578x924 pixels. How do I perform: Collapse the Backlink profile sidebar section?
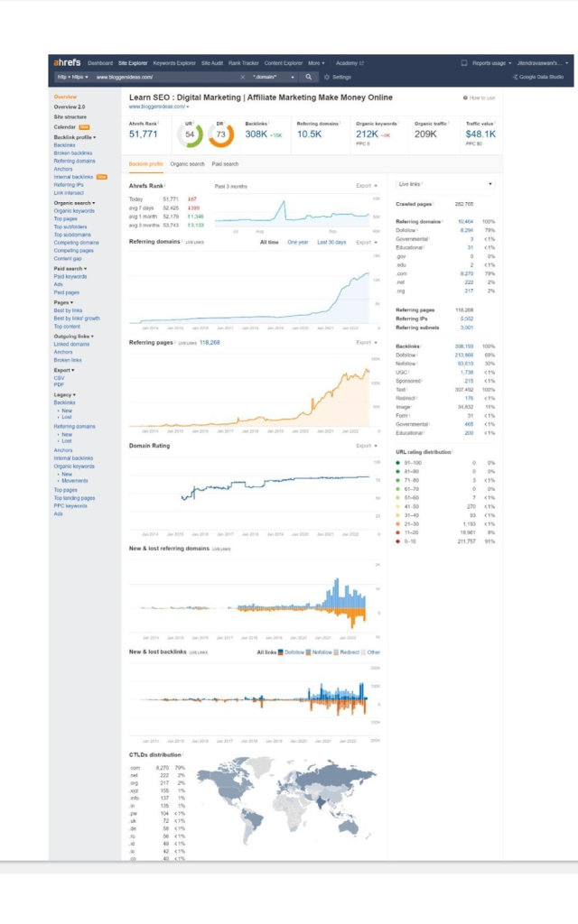(x=75, y=137)
